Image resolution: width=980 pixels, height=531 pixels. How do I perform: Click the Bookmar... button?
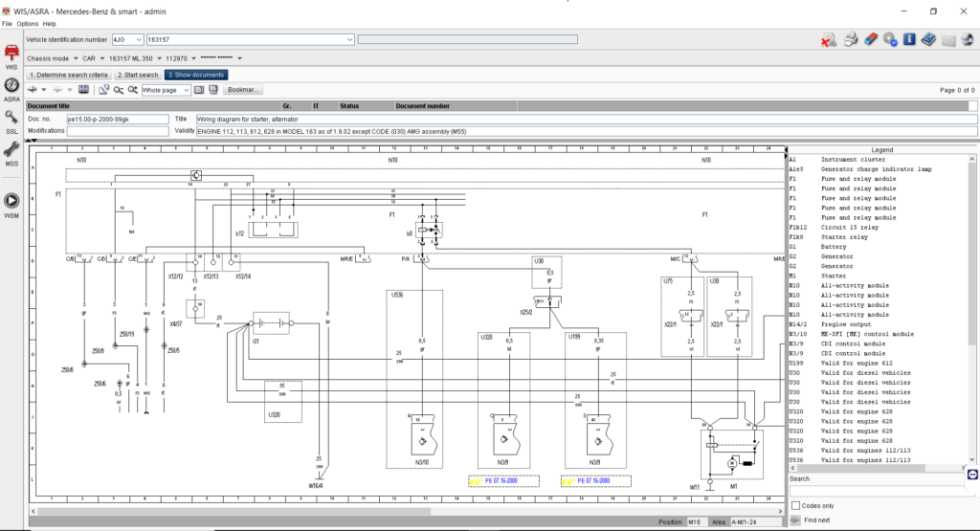tap(242, 90)
